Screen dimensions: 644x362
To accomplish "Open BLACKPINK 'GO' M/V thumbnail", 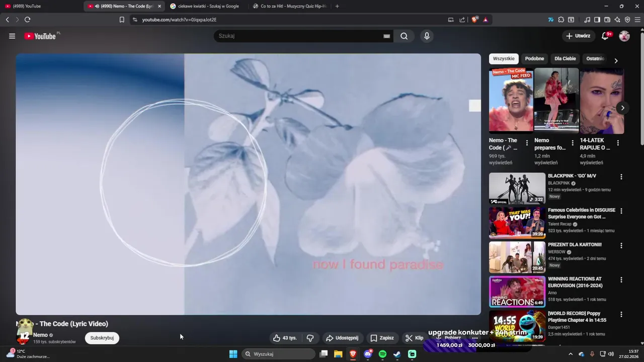I will 517,188.
